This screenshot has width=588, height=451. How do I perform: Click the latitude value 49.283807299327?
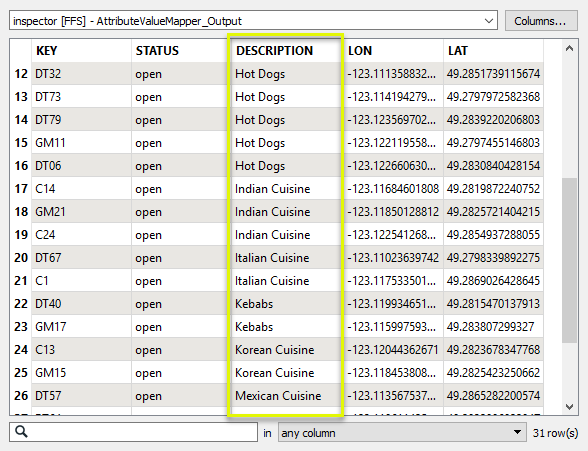click(x=490, y=327)
